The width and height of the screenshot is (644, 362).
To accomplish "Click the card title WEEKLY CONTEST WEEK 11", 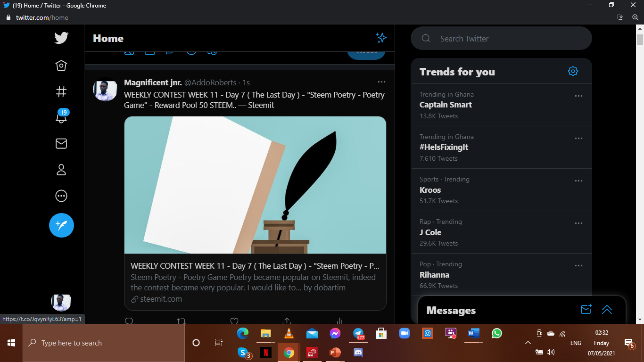I will pos(255,266).
